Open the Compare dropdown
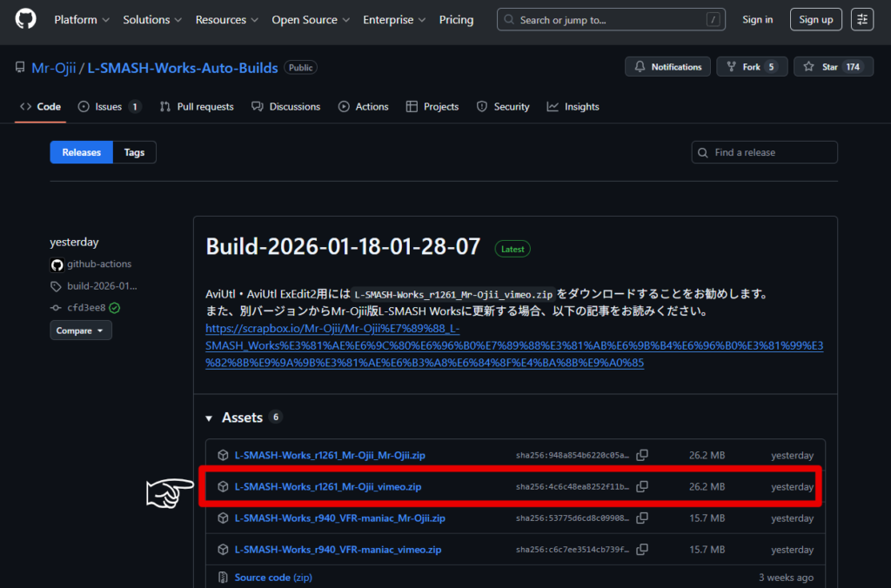Image resolution: width=891 pixels, height=588 pixels. point(80,331)
